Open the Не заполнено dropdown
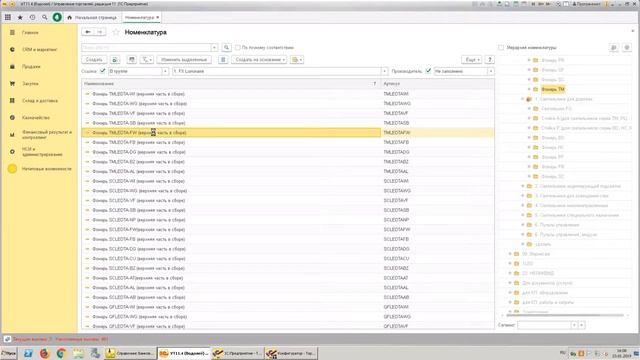Screen dimensions: 640x360 point(491,71)
